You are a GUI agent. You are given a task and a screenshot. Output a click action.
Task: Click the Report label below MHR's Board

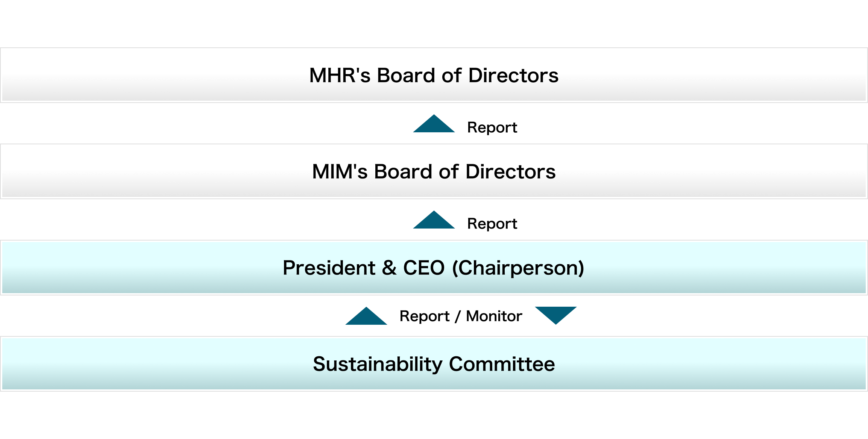tap(492, 128)
